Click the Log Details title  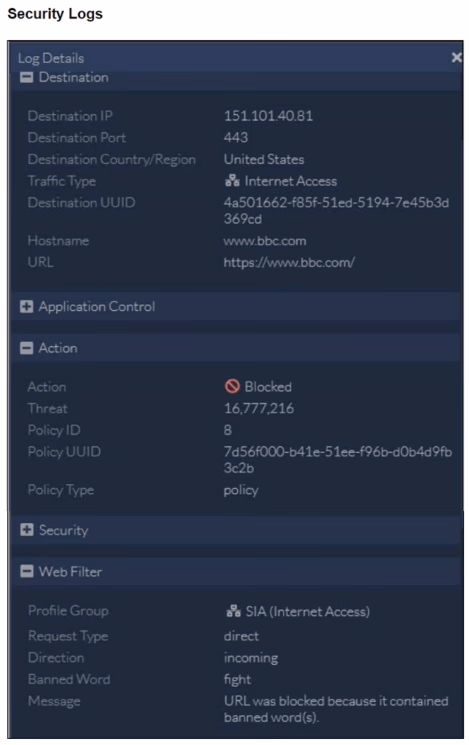coord(51,58)
